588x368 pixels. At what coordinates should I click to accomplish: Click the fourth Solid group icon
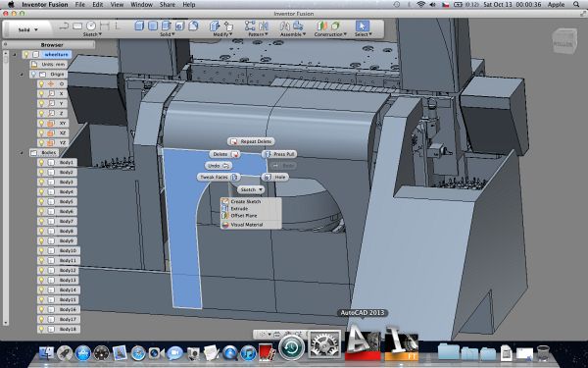pyautogui.click(x=179, y=26)
